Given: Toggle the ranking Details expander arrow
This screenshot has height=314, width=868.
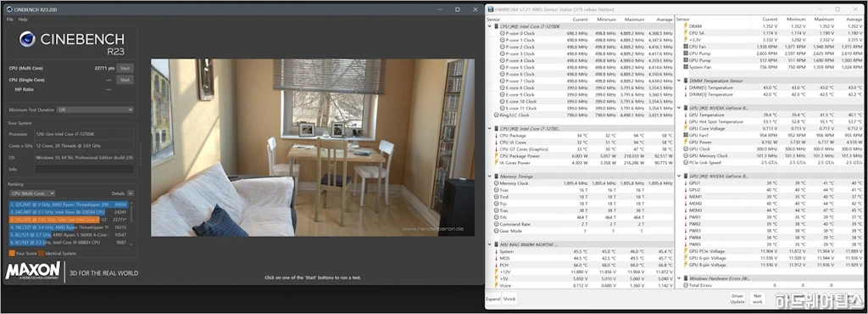Looking at the screenshot, I should (130, 193).
